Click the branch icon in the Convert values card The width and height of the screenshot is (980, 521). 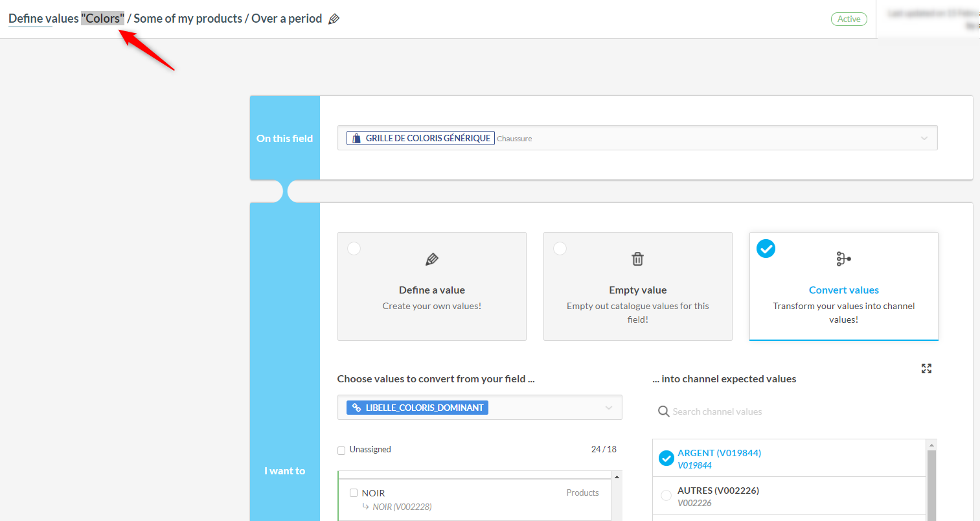[x=843, y=259]
